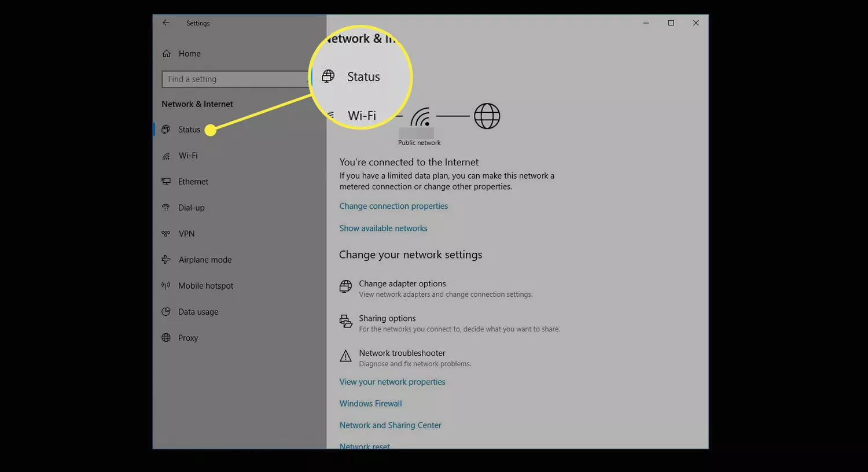The image size is (868, 472).
Task: Click the Wi-Fi signal icon in sidebar
Action: click(166, 156)
